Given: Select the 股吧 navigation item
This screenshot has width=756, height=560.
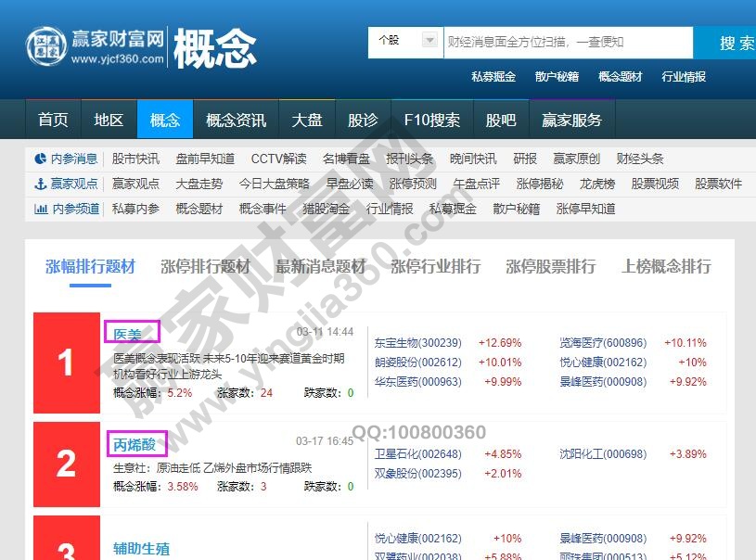Looking at the screenshot, I should 501,119.
